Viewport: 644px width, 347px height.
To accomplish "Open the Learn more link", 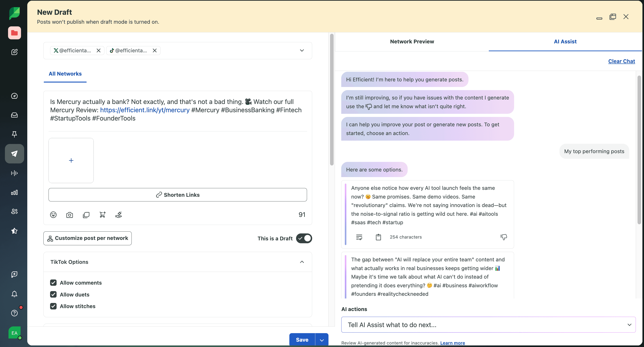I will pos(453,343).
